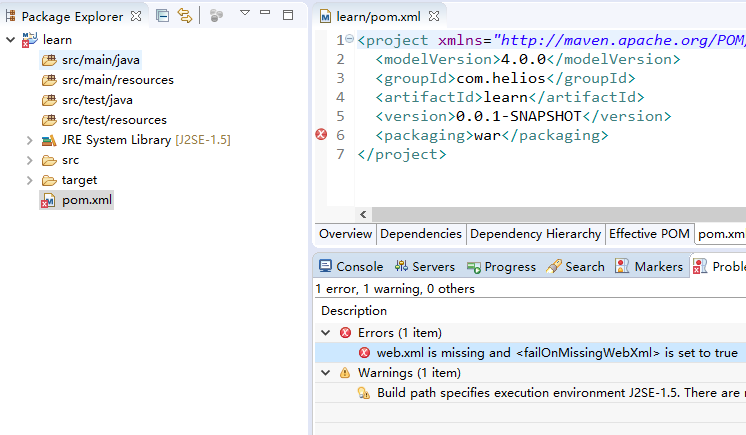Activate the learn/pom.xml editor tab
Screen dimensions: 746x435
coord(378,17)
